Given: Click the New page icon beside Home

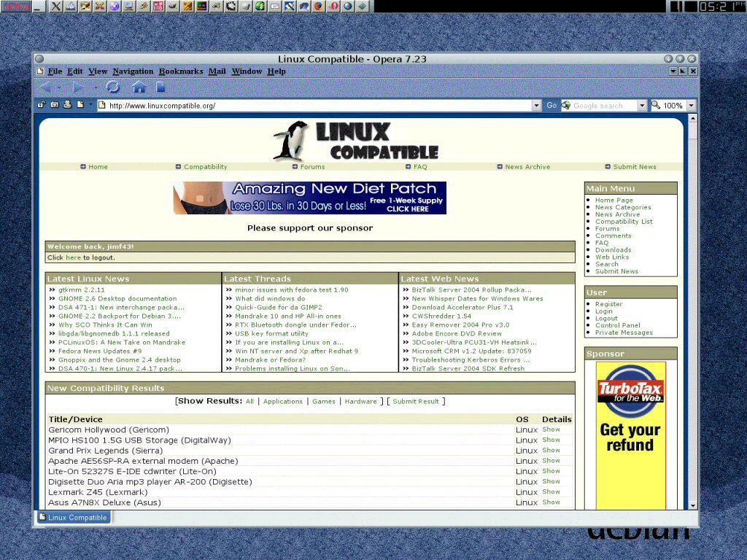Looking at the screenshot, I should (x=160, y=87).
